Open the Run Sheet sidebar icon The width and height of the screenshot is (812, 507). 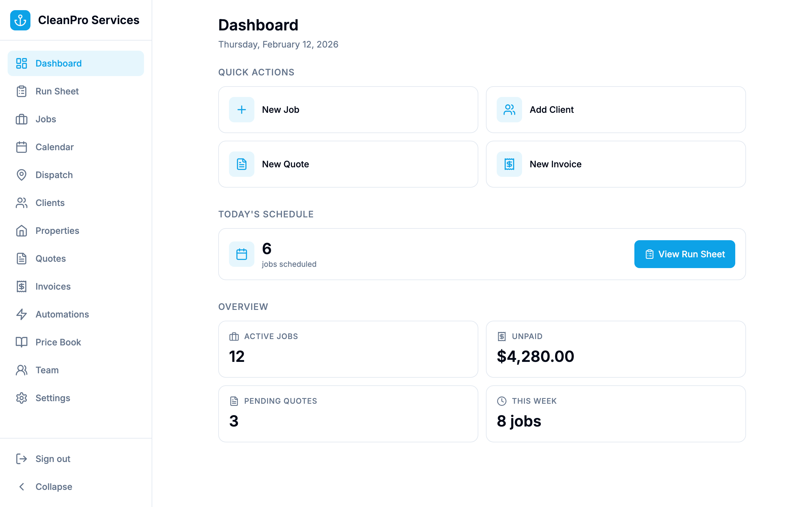point(22,91)
